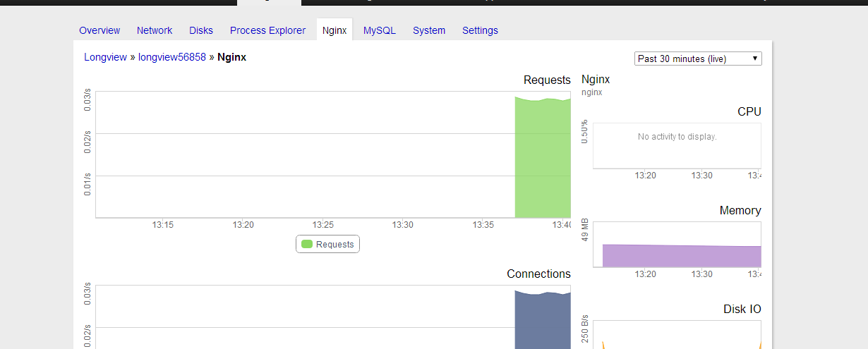The image size is (868, 349).
Task: Switch to the Network tab
Action: (155, 30)
